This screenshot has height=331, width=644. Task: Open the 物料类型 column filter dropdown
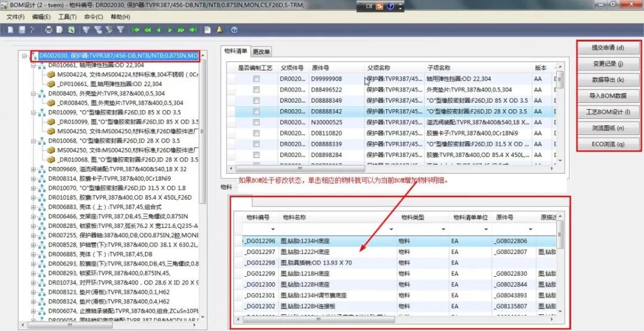[x=443, y=229]
